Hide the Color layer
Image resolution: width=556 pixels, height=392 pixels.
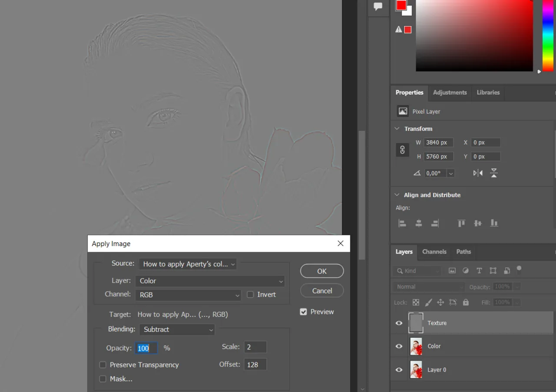click(x=398, y=346)
